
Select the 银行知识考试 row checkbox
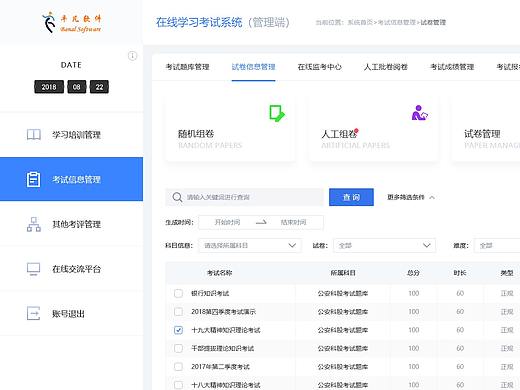(178, 293)
